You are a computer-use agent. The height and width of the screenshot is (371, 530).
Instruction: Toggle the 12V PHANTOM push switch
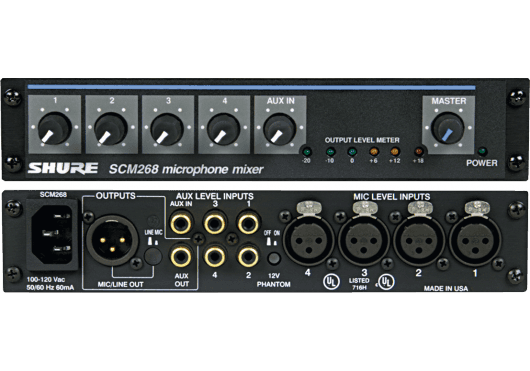[274, 258]
